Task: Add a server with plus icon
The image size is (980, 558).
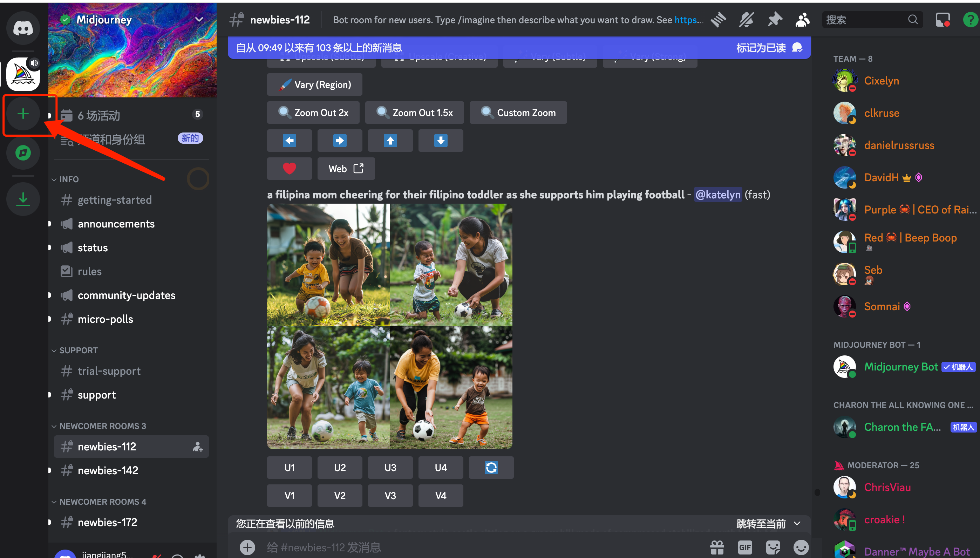Action: tap(23, 114)
